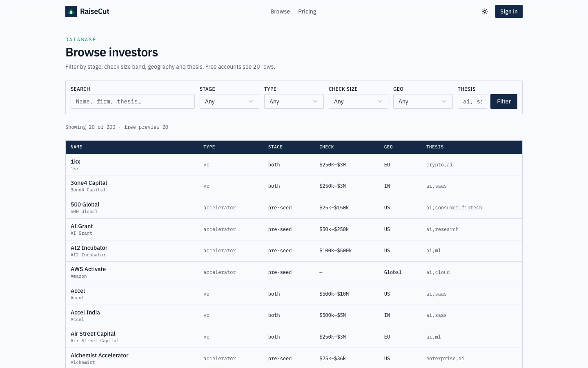Open the Pricing nav item
This screenshot has height=368, width=588.
coord(307,11)
